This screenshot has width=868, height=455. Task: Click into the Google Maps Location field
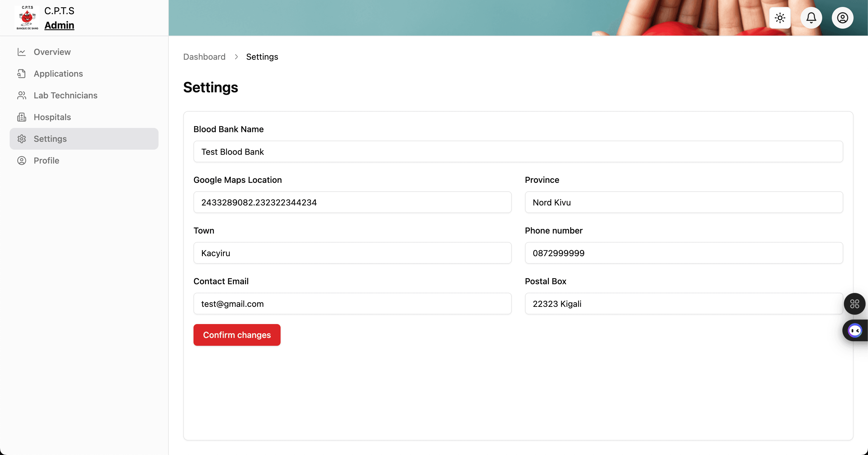click(x=352, y=202)
